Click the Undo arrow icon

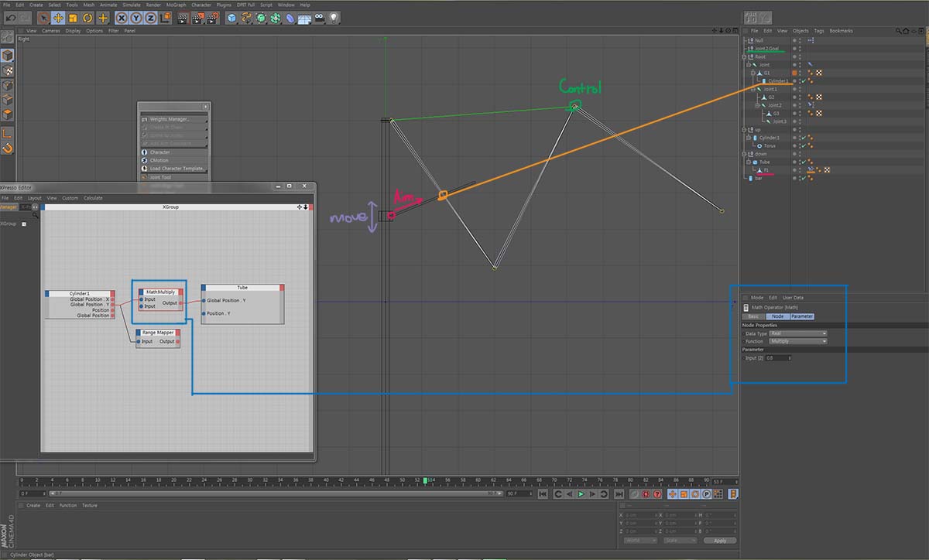click(x=11, y=18)
